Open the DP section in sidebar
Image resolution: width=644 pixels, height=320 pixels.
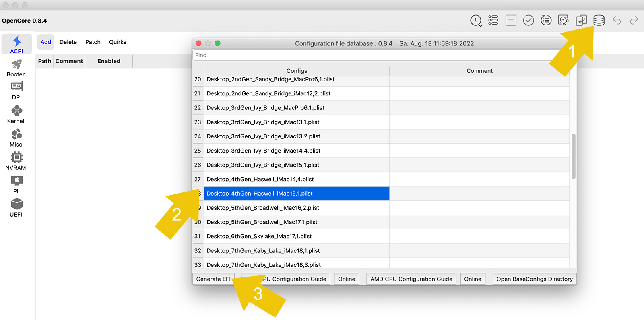point(16,91)
